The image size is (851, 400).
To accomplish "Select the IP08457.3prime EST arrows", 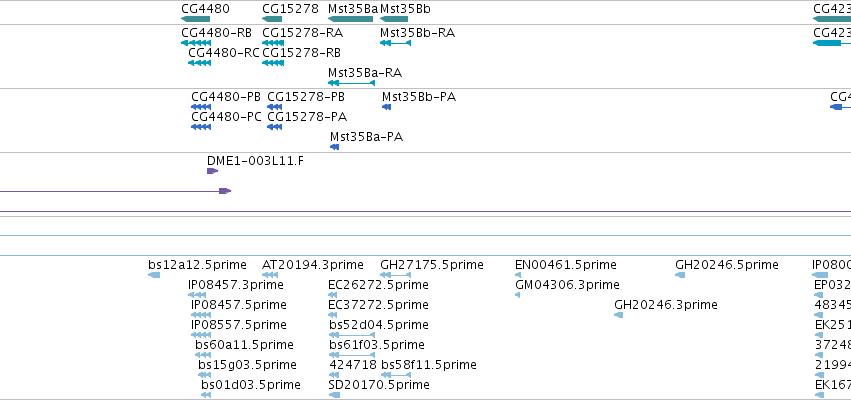I will tap(197, 295).
